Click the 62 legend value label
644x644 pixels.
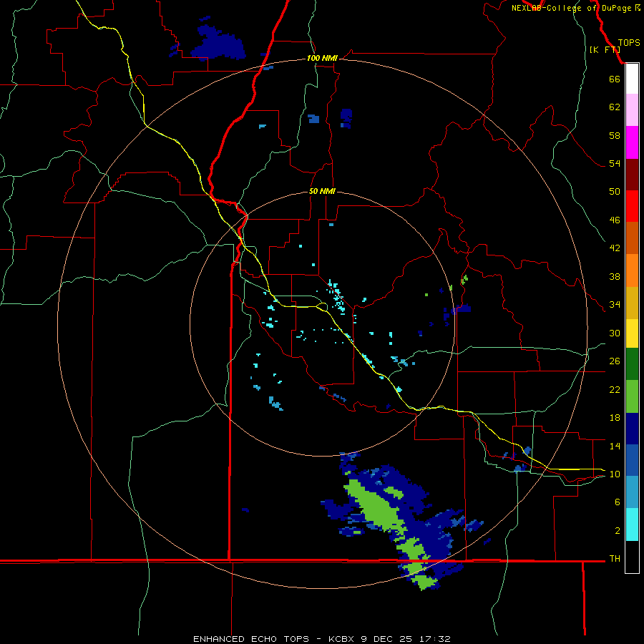(615, 107)
